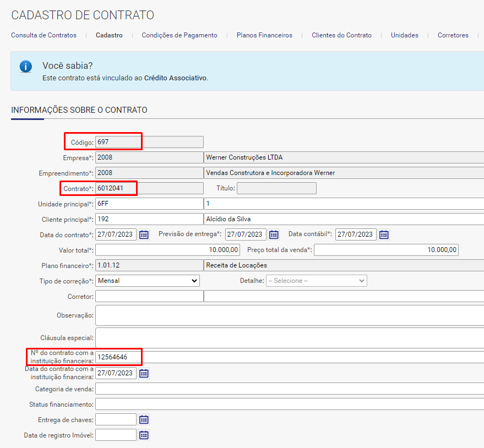484x448 pixels.
Task: Click the Receita de Locações field
Action: click(344, 265)
